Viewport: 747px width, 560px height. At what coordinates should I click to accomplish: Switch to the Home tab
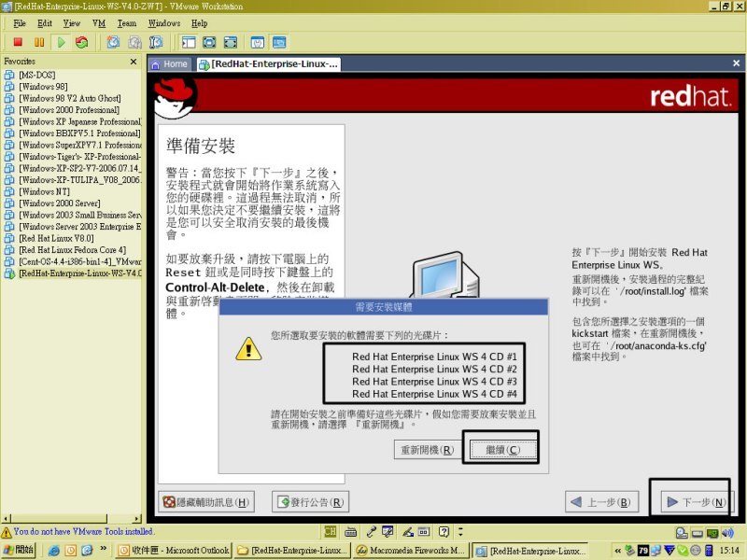coord(170,64)
